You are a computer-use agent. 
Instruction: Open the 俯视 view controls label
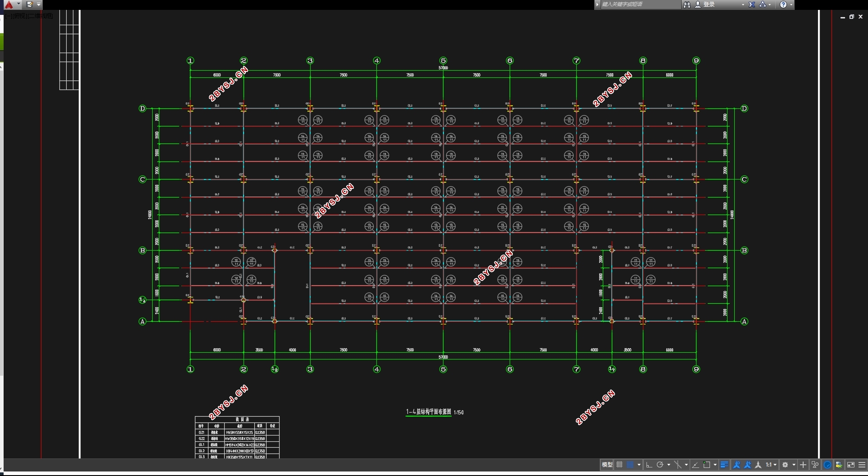pos(20,16)
